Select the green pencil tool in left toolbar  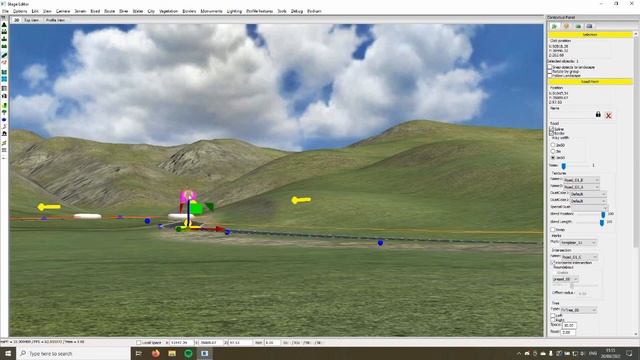(x=4, y=55)
